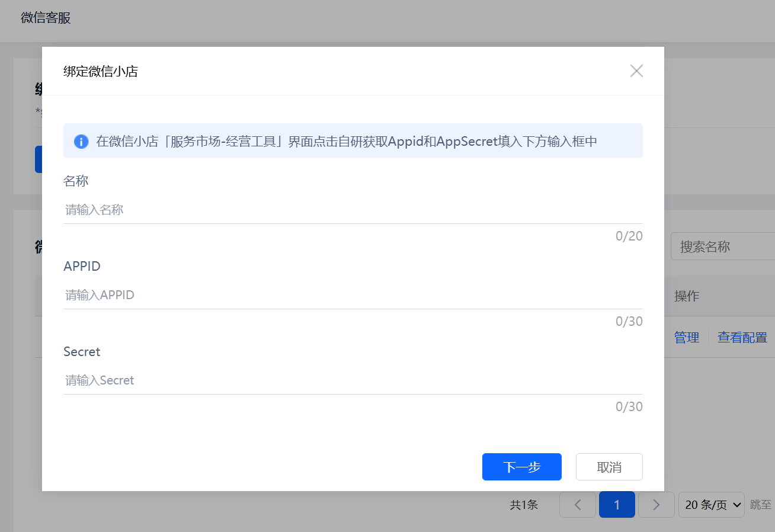
Task: Click the APPID field label
Action: (82, 267)
